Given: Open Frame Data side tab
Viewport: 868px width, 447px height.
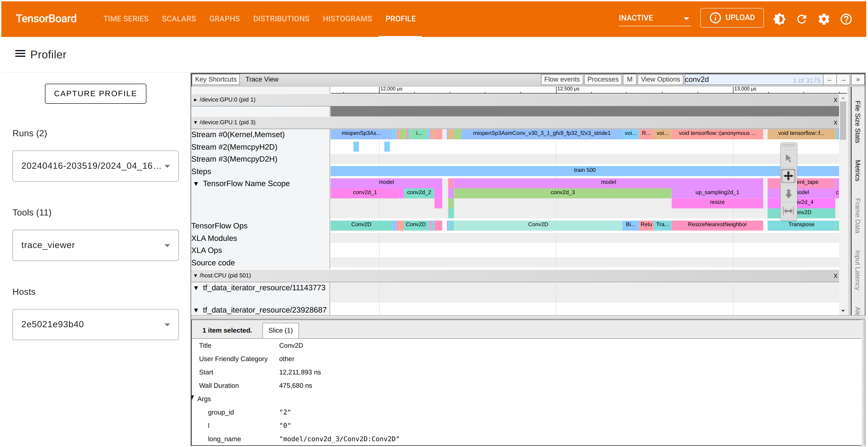Looking at the screenshot, I should point(858,215).
